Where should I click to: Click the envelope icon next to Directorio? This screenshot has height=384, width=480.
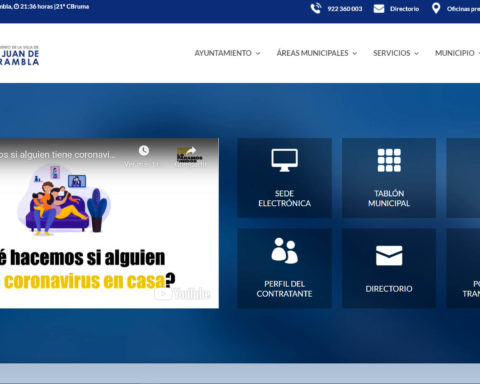tap(379, 9)
